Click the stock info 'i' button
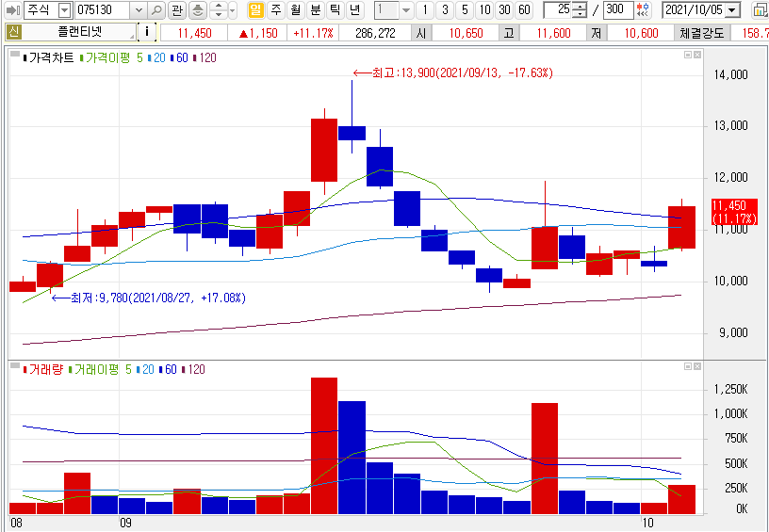The width and height of the screenshot is (769, 532). pyautogui.click(x=147, y=33)
